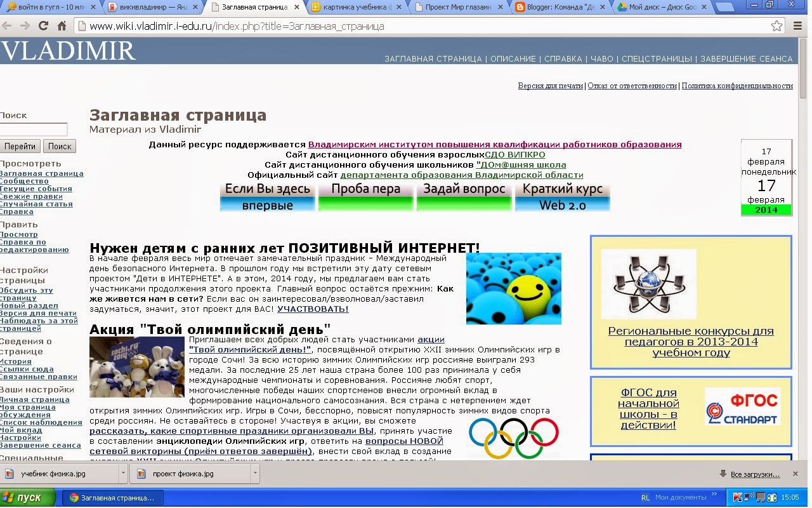
Task: Bookmark page with star icon
Action: 776,26
